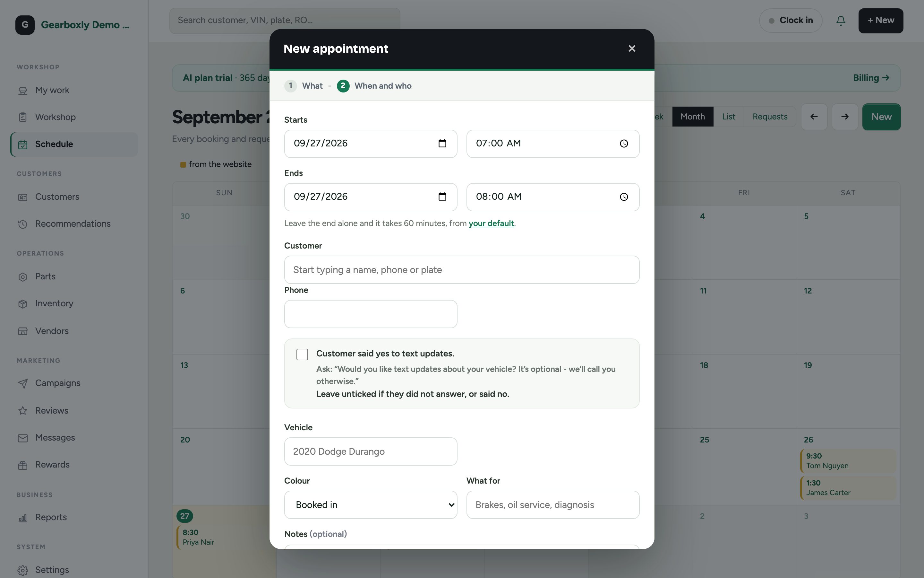Open Vendors in sidebar
The width and height of the screenshot is (924, 578).
click(x=74, y=331)
